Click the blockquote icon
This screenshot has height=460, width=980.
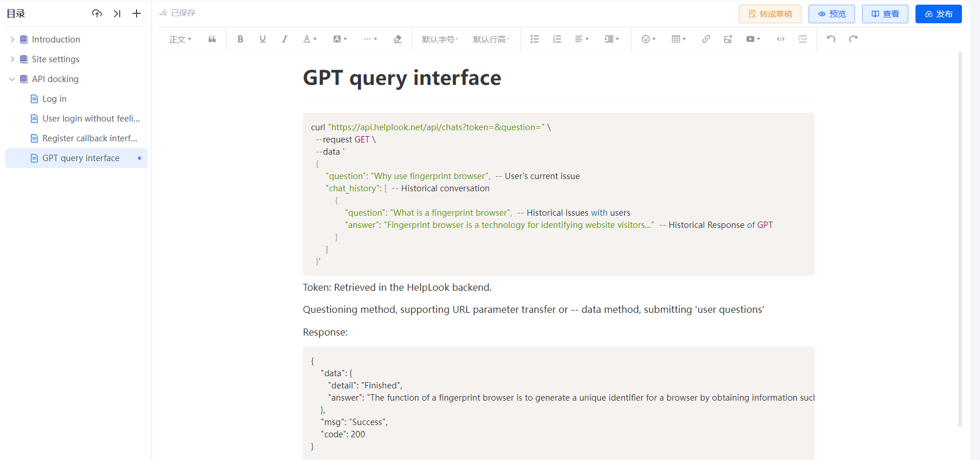[212, 39]
